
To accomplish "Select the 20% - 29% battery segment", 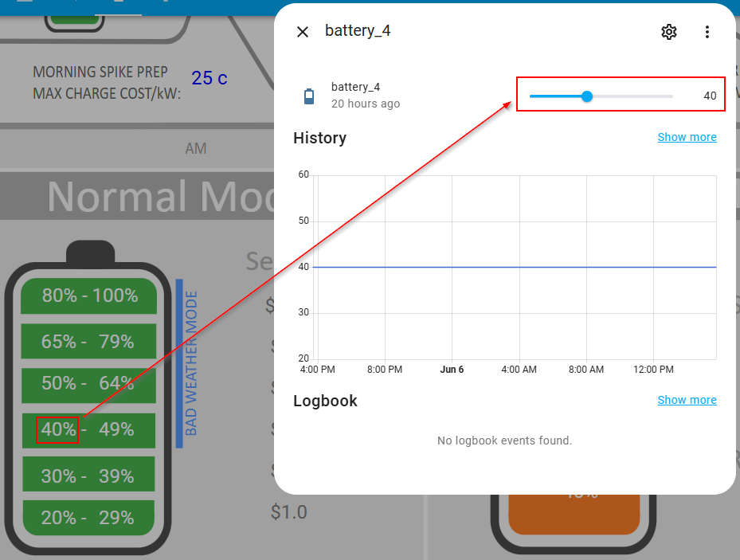I will [x=89, y=518].
